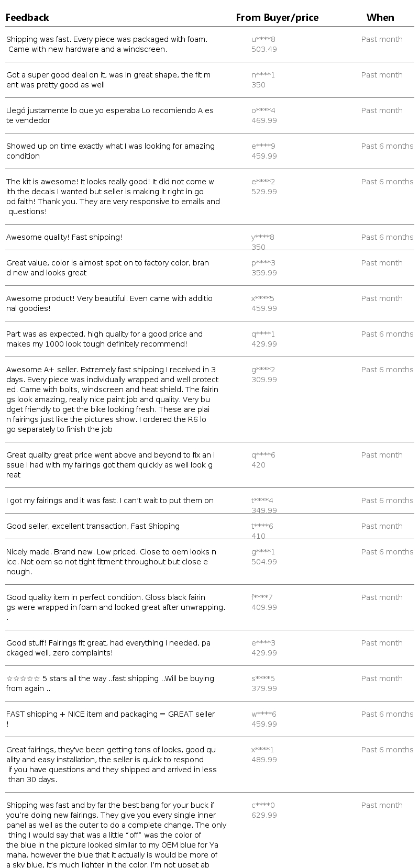Click the 420 price under q****6
The height and width of the screenshot is (868, 419).
258,465
